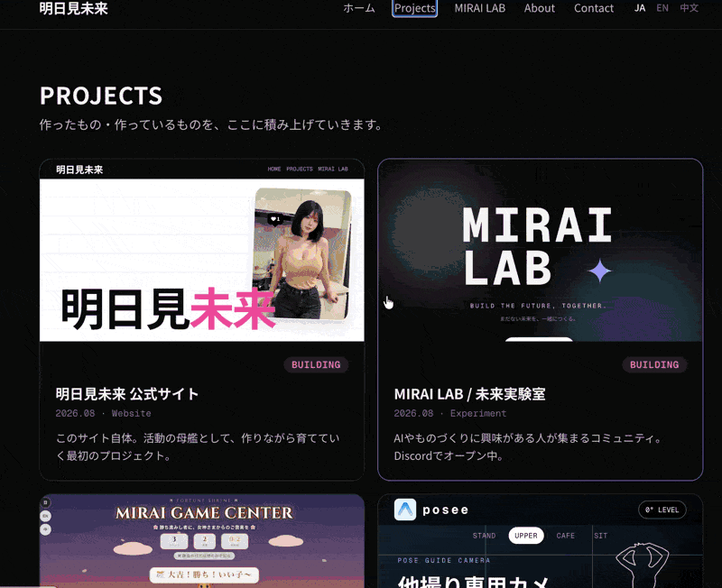Go to ホーム nav item
The image size is (722, 588).
click(359, 8)
